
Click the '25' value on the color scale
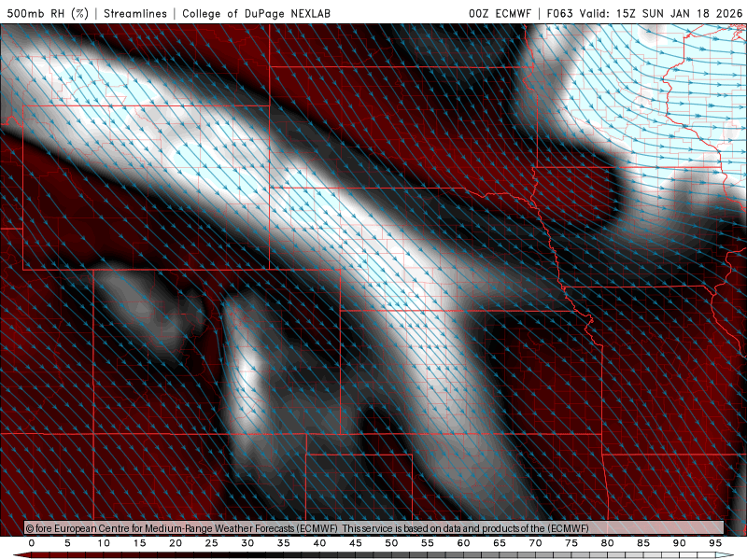coord(212,543)
